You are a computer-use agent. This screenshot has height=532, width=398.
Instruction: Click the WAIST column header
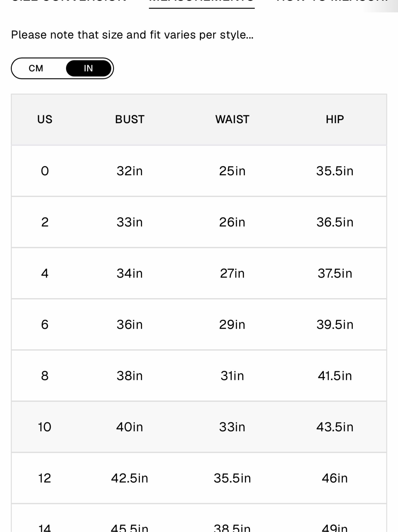coord(232,119)
